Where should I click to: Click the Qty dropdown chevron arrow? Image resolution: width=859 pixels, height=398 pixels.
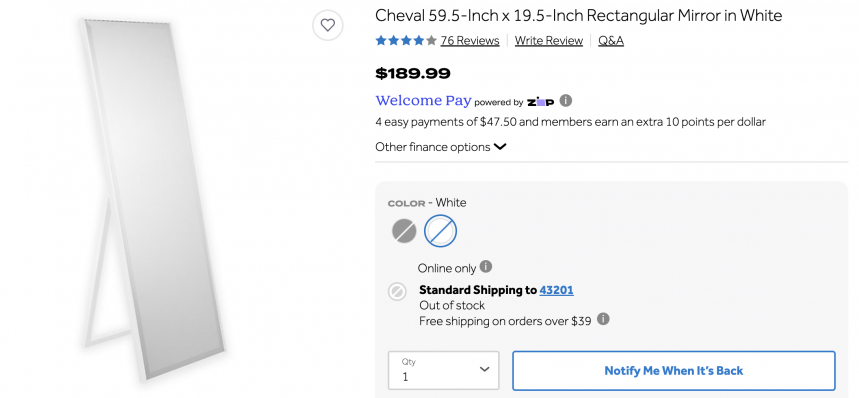click(x=484, y=370)
